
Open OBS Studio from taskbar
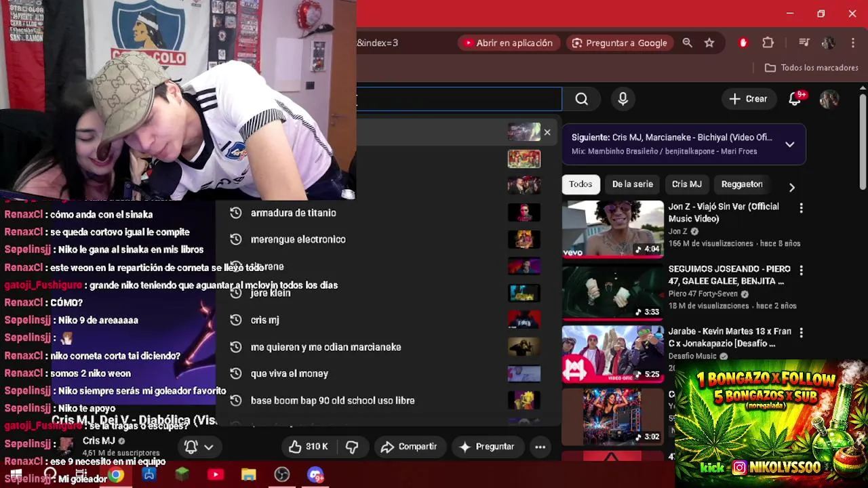(282, 475)
